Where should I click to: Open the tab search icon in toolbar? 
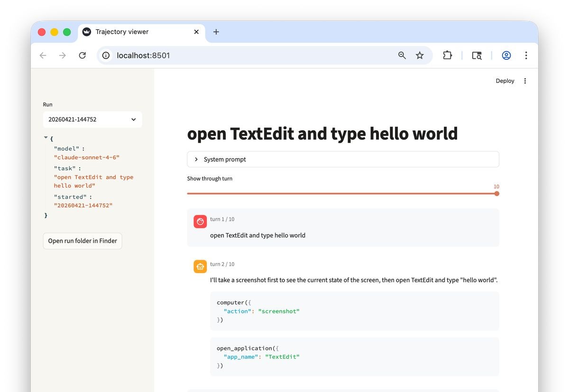pos(477,55)
